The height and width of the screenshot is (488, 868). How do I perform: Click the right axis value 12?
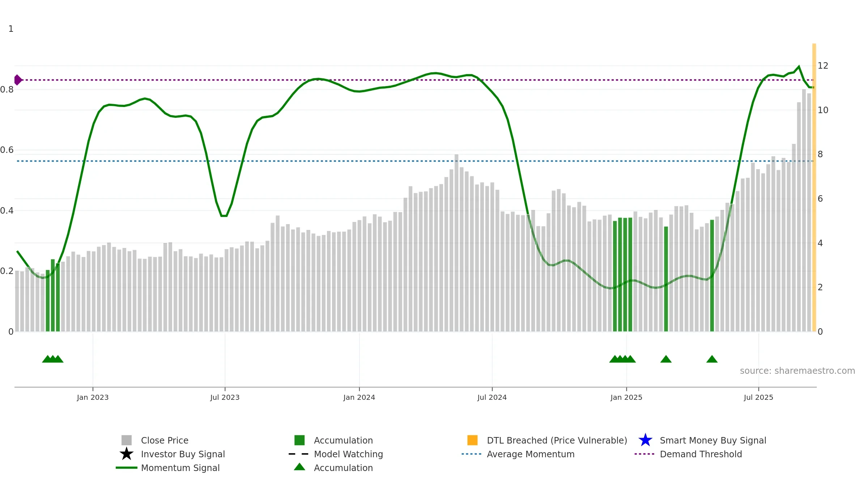823,66
